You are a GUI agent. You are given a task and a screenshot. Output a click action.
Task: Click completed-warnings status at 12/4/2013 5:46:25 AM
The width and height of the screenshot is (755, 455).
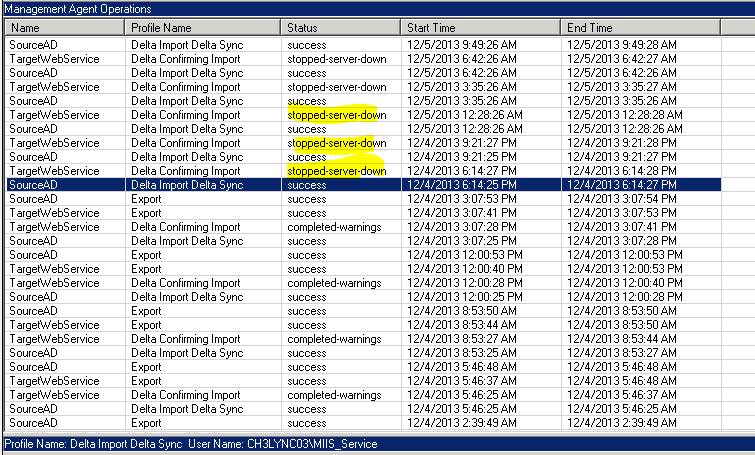[x=334, y=395]
